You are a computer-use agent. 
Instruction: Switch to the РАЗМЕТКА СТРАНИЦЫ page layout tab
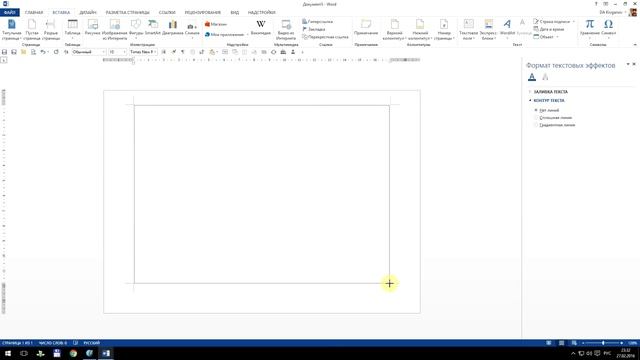coord(128,13)
